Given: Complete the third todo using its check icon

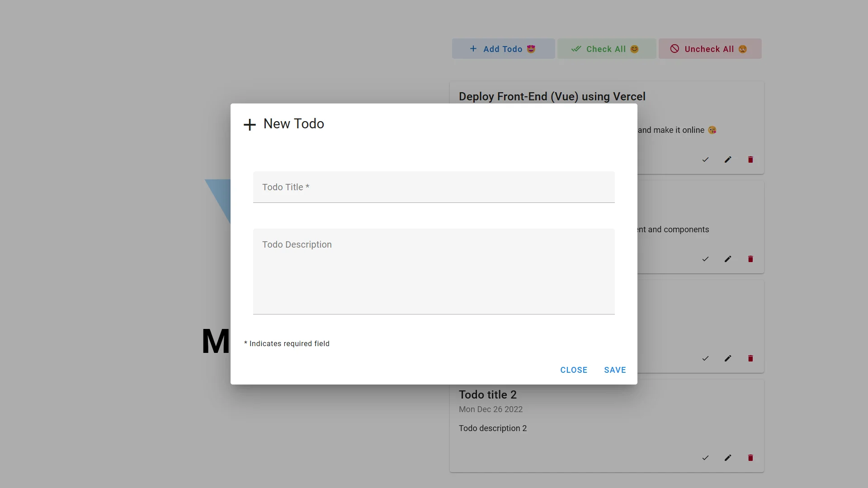Looking at the screenshot, I should pyautogui.click(x=705, y=358).
